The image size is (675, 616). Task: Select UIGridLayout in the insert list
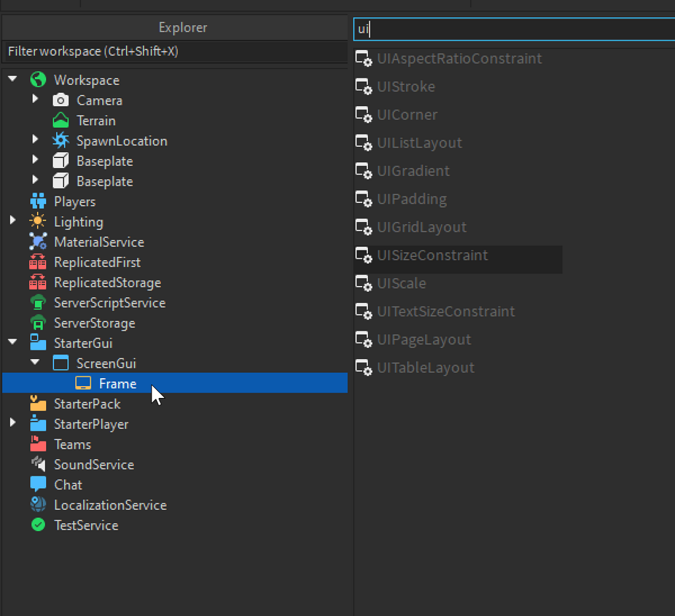coord(458,227)
